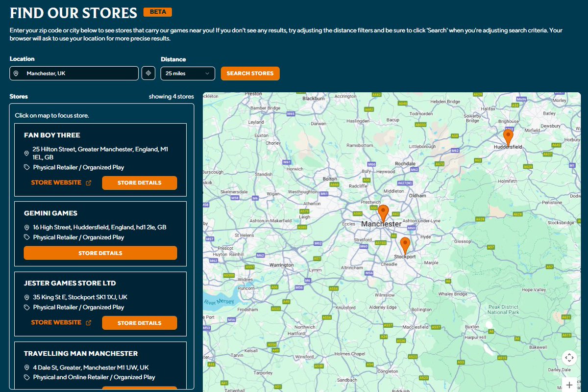The width and height of the screenshot is (588, 392).
Task: Click the 'Click on map to focus store' hint
Action: point(52,116)
